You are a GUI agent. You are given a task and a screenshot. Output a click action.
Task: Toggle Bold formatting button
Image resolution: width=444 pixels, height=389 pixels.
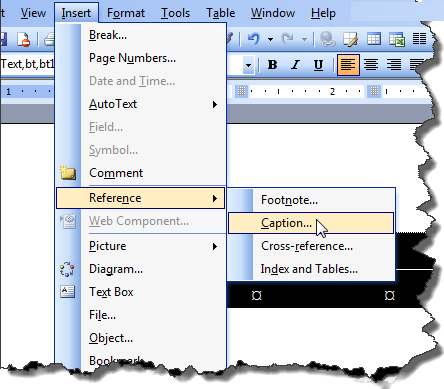272,65
